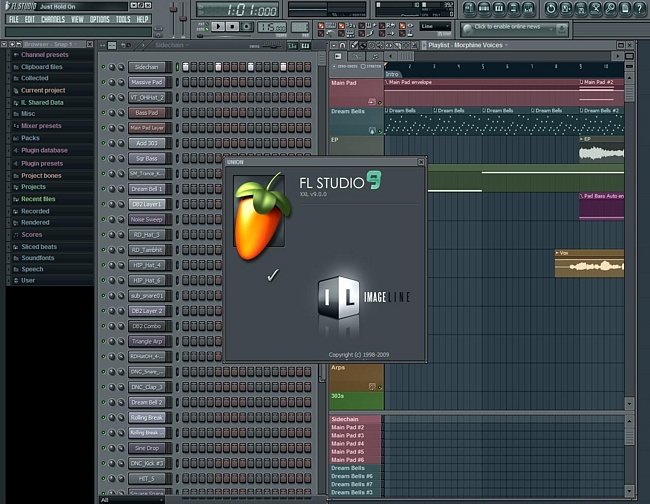Open the step sequencer view icon

click(484, 8)
